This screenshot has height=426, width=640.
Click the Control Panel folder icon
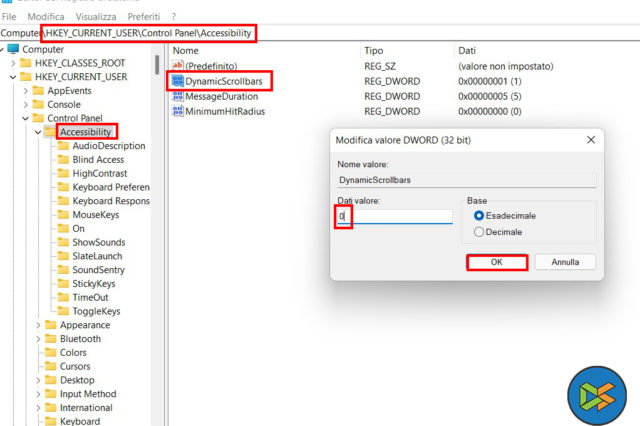point(38,118)
